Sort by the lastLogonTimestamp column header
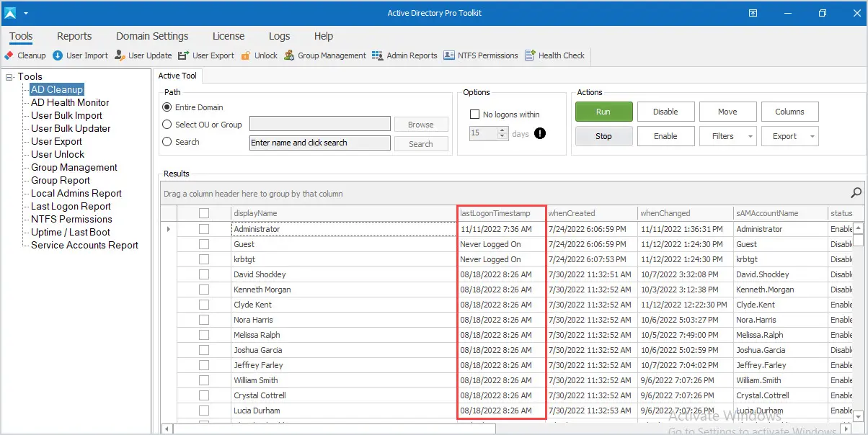Viewport: 868px width, 435px height. click(502, 213)
